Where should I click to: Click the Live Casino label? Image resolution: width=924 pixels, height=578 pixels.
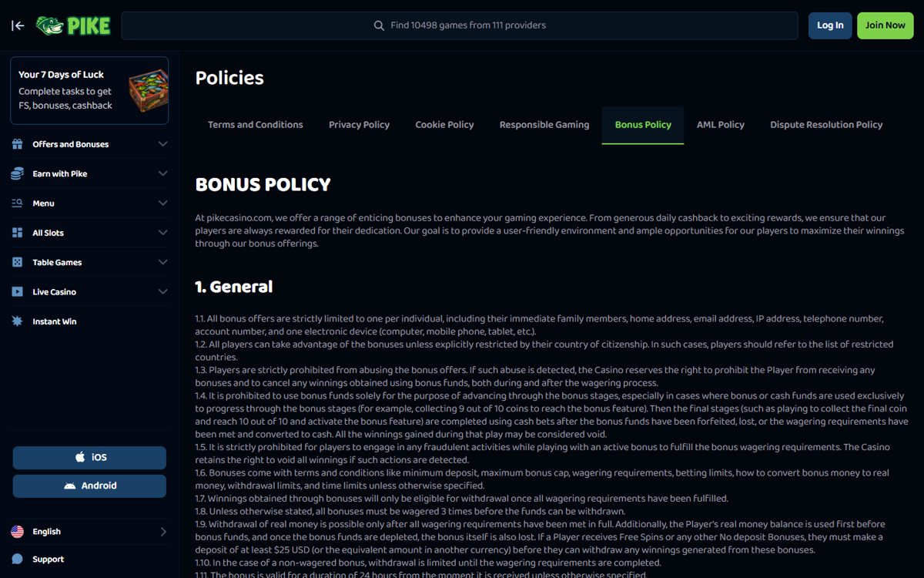pos(55,292)
